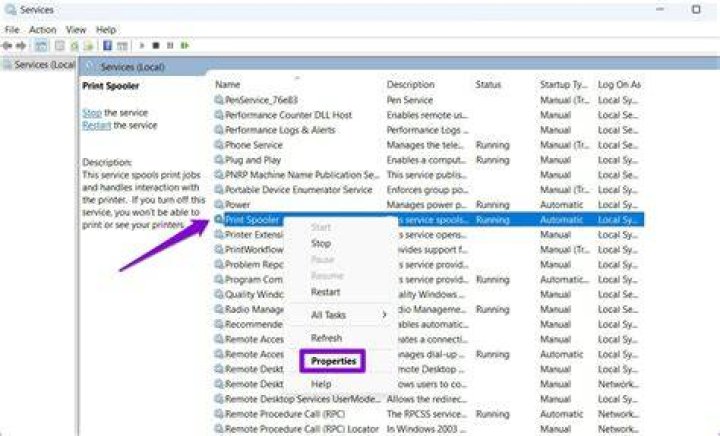Click the Export List toolbar icon
This screenshot has width=720, height=436.
coord(89,45)
